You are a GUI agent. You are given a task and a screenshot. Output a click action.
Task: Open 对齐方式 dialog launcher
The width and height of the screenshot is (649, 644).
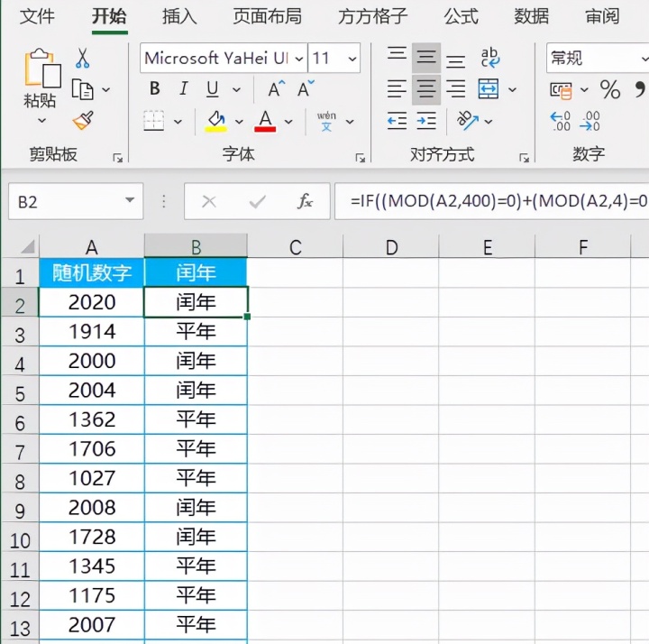click(x=524, y=158)
